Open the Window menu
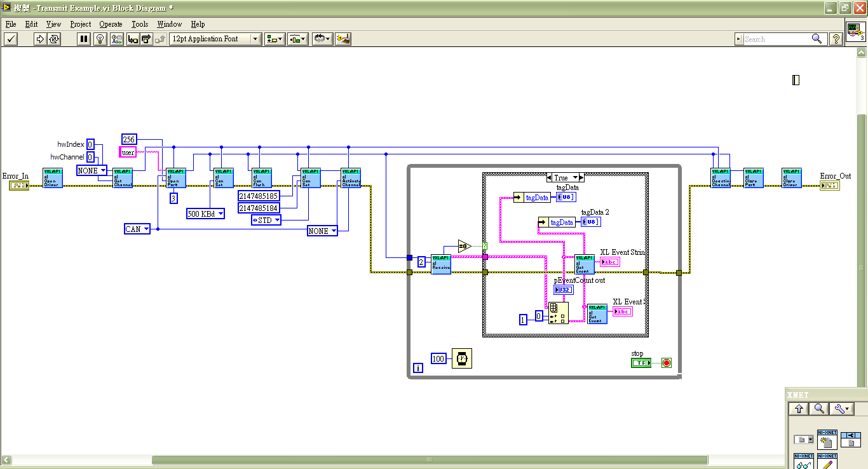This screenshot has height=469, width=868. (170, 24)
